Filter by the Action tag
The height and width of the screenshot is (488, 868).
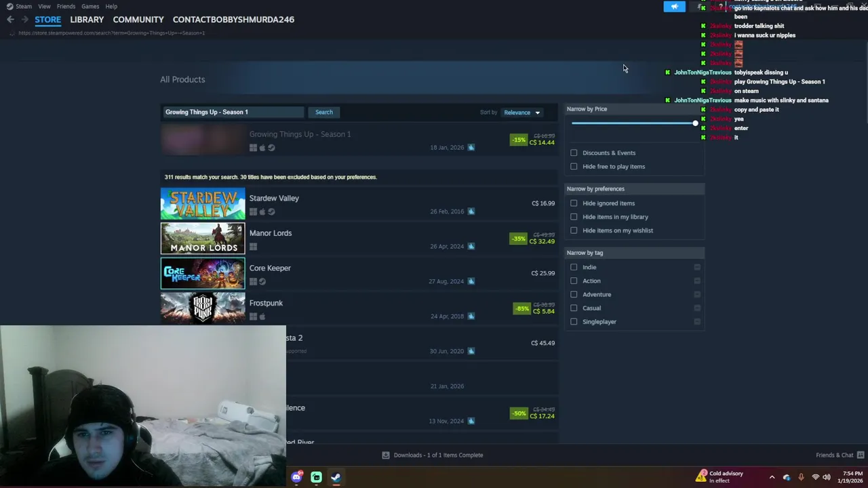[574, 281]
